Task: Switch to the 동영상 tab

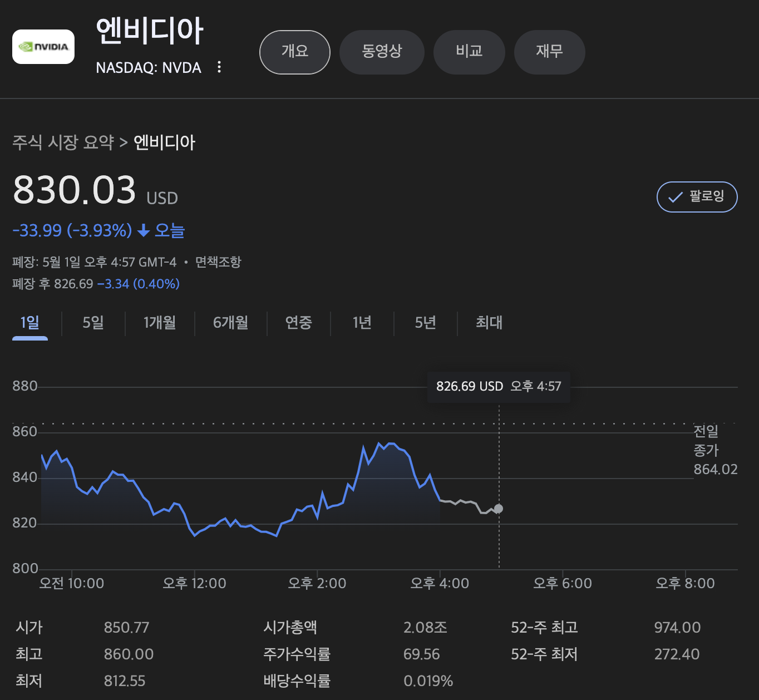Action: (382, 52)
